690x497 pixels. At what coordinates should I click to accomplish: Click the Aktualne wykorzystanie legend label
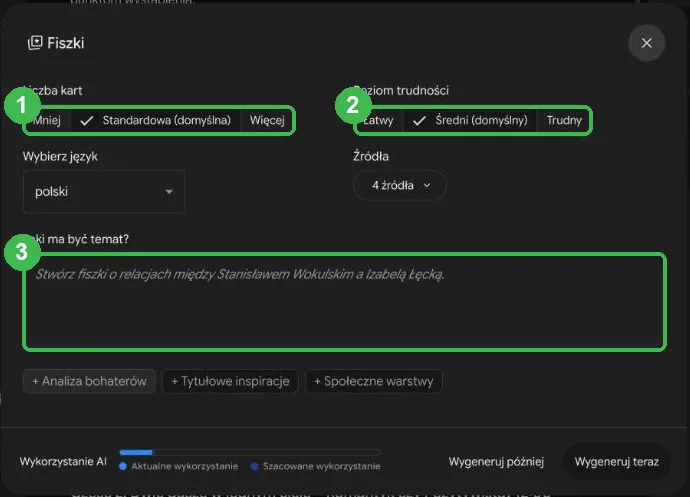coord(184,466)
